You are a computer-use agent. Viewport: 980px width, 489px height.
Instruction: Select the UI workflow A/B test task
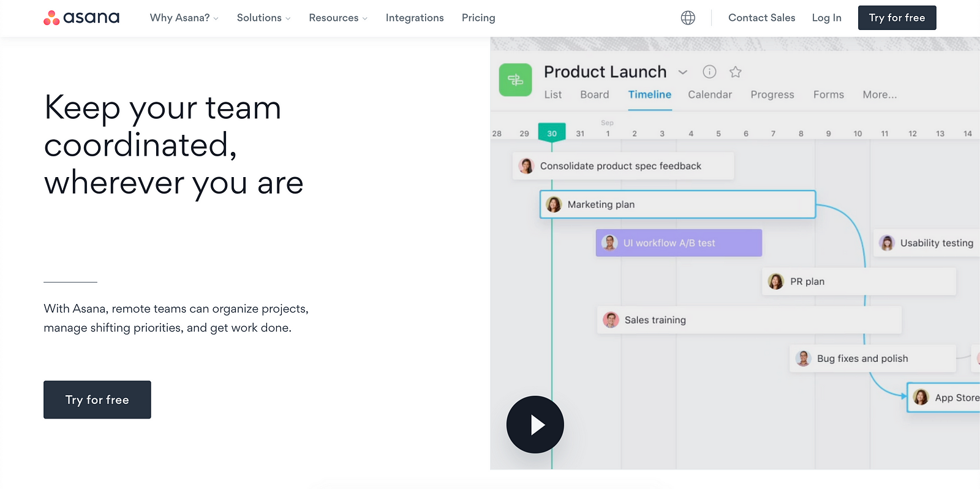coord(679,243)
